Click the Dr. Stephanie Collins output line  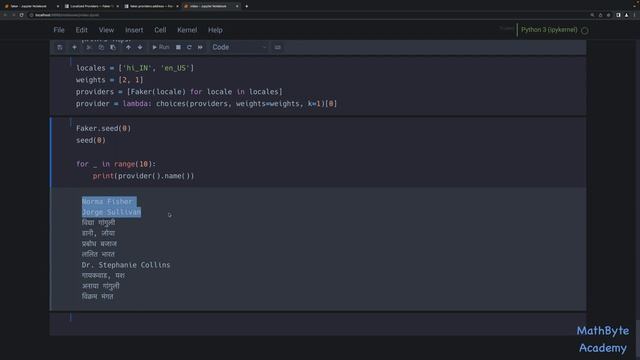point(126,265)
